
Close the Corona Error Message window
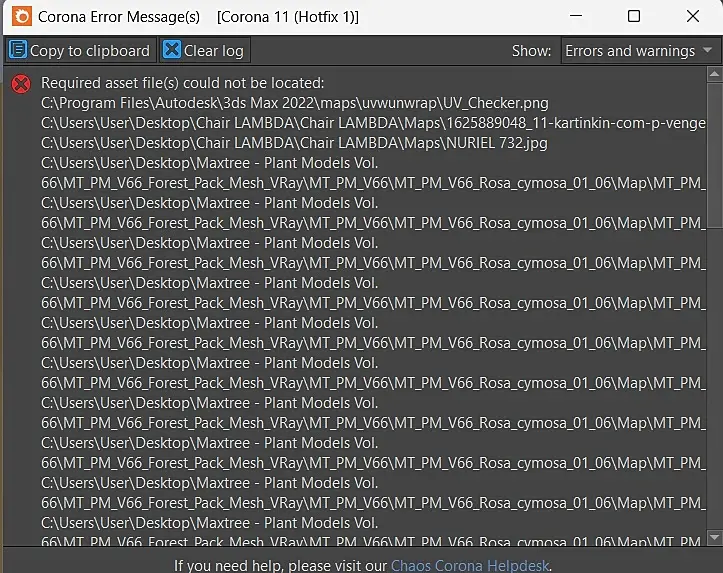(693, 16)
